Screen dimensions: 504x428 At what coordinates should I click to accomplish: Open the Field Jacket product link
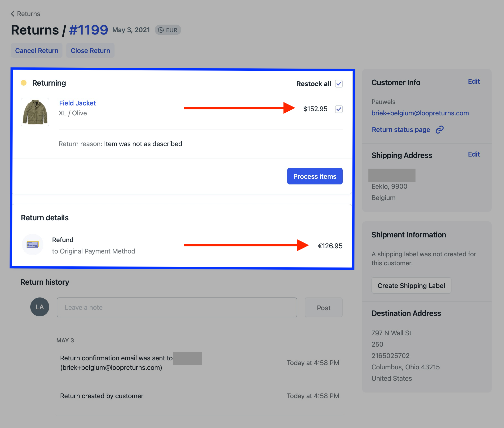(x=77, y=103)
